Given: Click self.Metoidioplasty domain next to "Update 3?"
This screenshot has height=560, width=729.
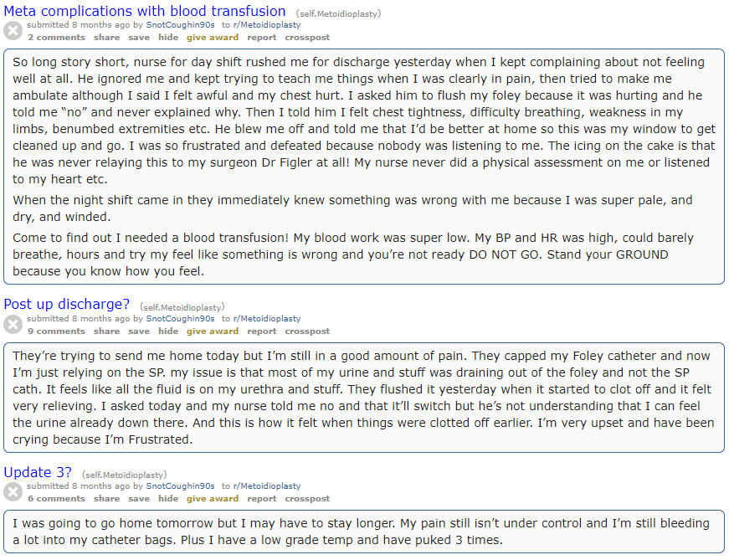Looking at the screenshot, I should pyautogui.click(x=125, y=475).
